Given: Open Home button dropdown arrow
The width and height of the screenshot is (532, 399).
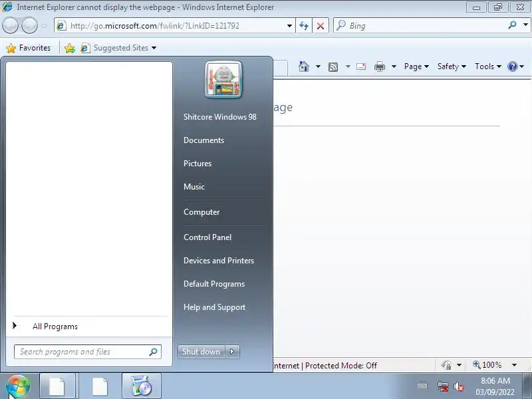Looking at the screenshot, I should pyautogui.click(x=318, y=66).
